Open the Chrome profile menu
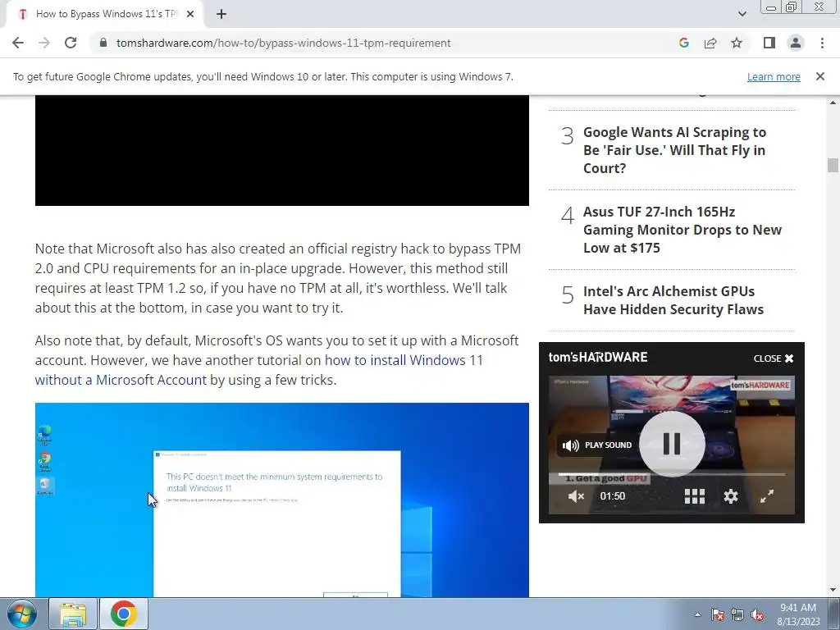The height and width of the screenshot is (630, 840). 796,43
